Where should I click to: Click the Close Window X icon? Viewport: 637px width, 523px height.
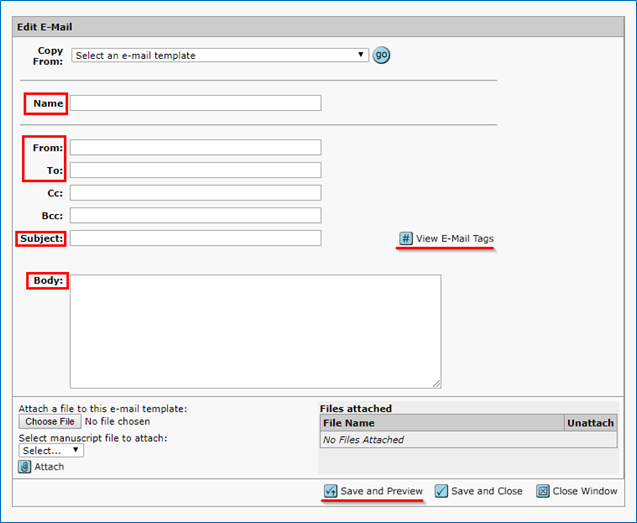(543, 491)
